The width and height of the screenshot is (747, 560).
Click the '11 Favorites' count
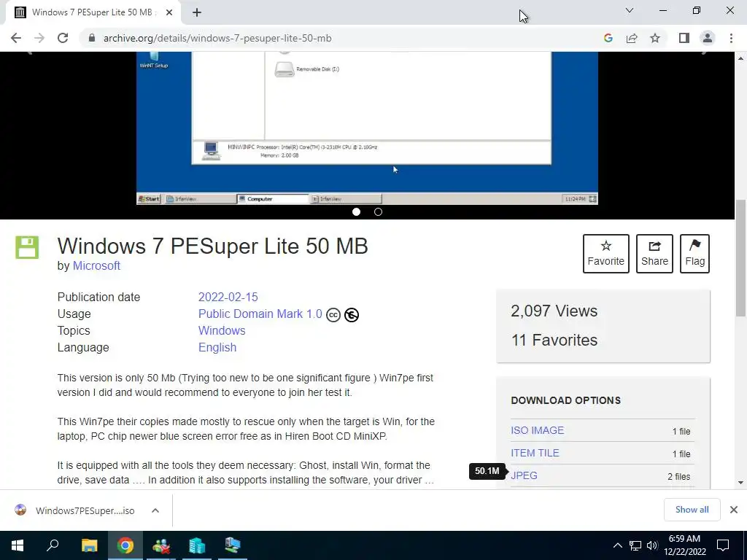pos(554,340)
